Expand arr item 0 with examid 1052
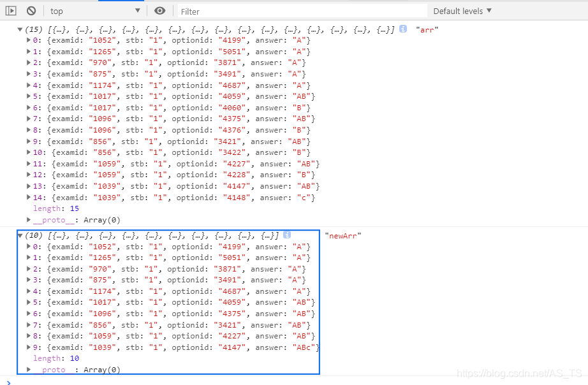This screenshot has height=385, width=588. click(29, 40)
